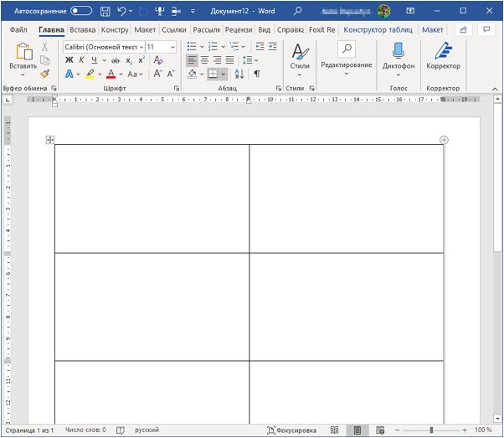This screenshot has width=504, height=438.
Task: Switch to the Ссылки tab
Action: tap(174, 30)
